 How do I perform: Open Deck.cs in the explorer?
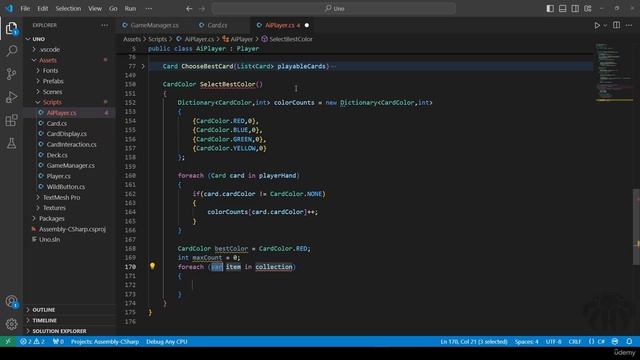click(57, 155)
